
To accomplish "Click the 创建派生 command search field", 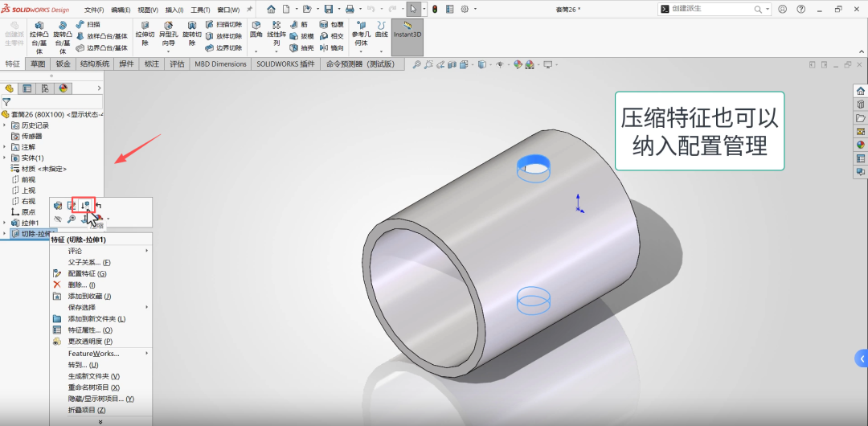I will coord(707,8).
